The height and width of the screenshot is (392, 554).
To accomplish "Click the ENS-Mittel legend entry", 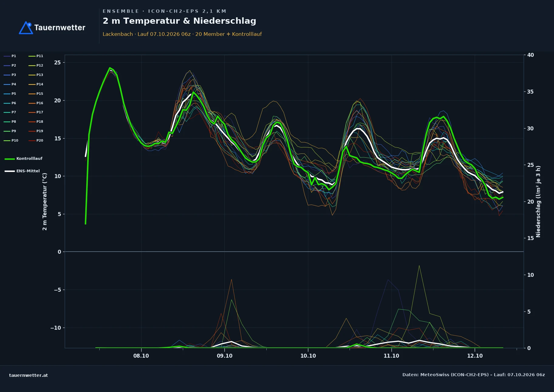I will tap(22, 171).
